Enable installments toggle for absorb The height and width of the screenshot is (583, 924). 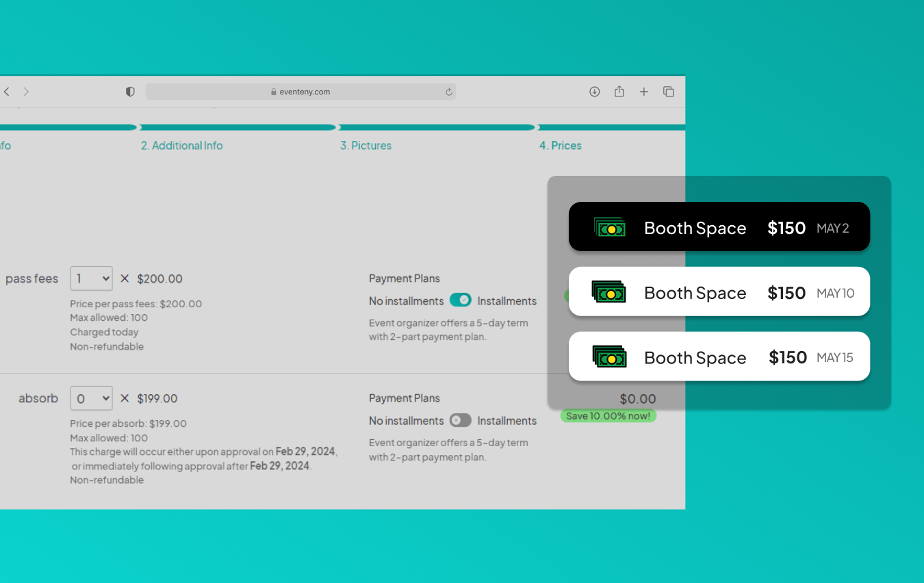pos(461,420)
